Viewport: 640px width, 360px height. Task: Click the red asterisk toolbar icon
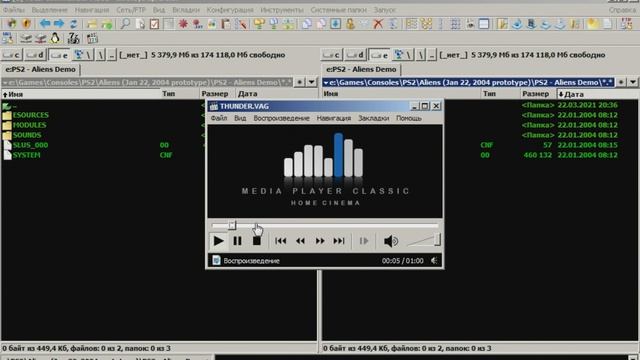pos(183,24)
